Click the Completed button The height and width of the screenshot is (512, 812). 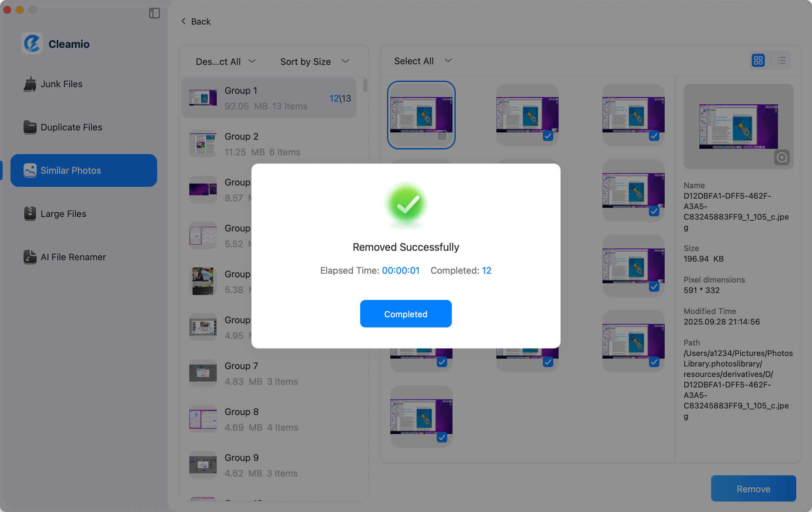pos(406,314)
